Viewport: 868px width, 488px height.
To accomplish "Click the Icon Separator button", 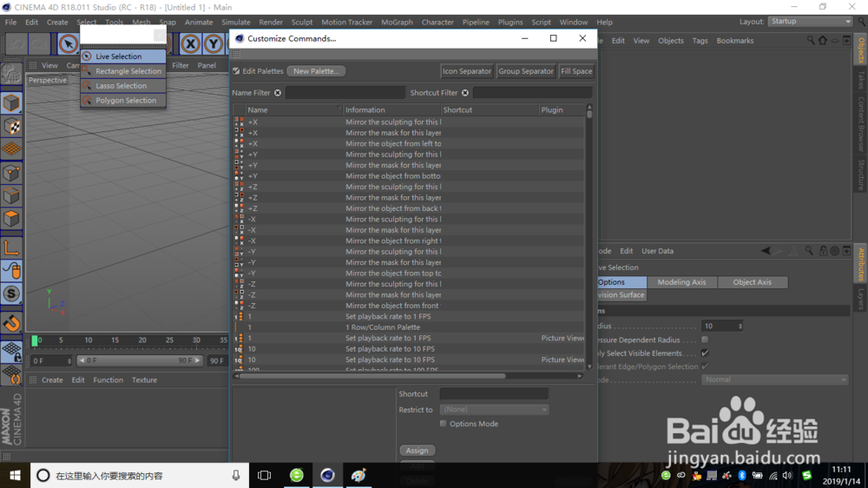I will click(467, 71).
